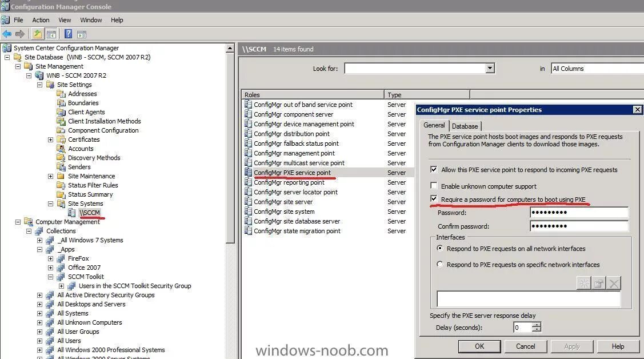Open the Action menu
The image size is (644, 359).
pyautogui.click(x=41, y=20)
